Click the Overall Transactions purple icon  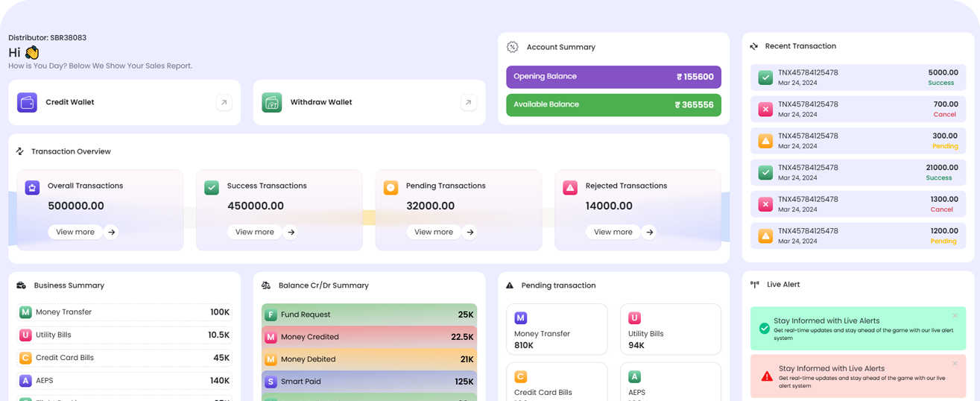click(x=32, y=188)
